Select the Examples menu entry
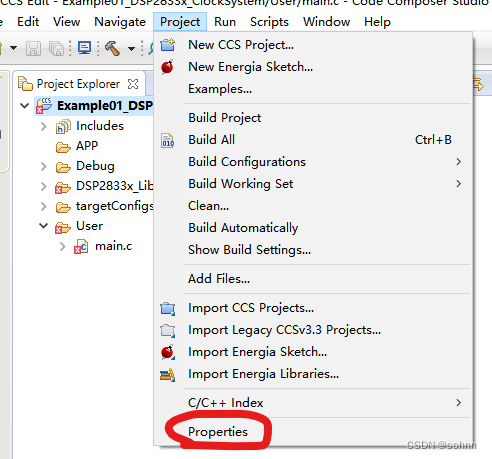492x459 pixels. click(313, 89)
